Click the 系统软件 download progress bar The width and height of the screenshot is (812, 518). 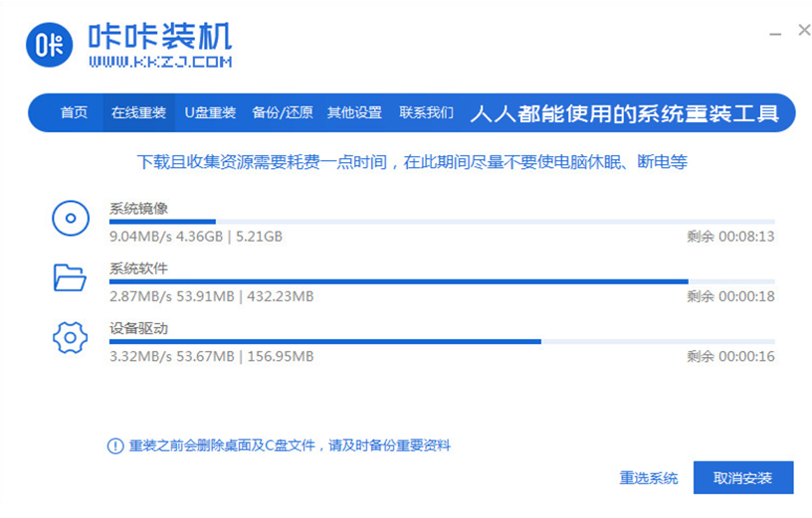point(442,281)
